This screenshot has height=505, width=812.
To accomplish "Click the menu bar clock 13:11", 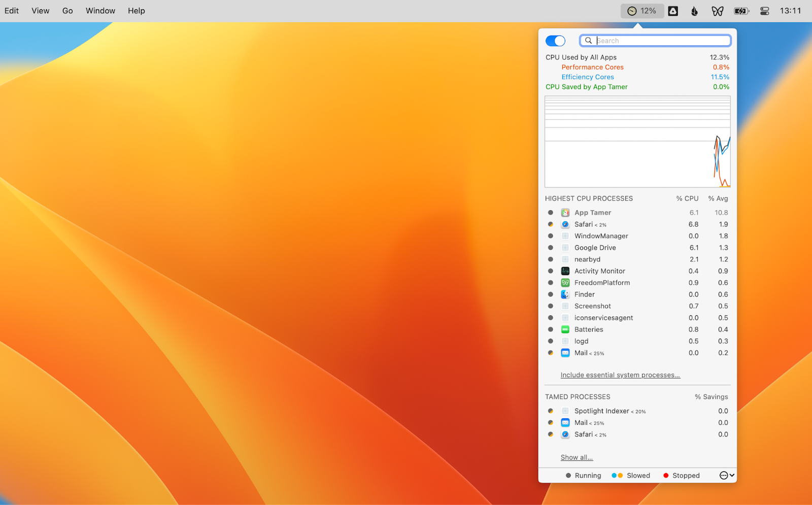I will tap(791, 11).
